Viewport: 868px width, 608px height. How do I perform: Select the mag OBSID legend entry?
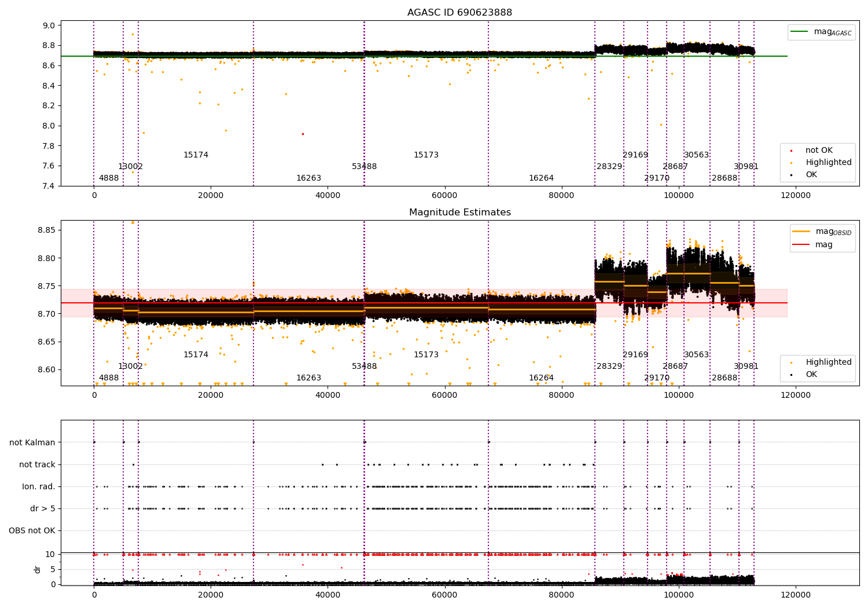(x=822, y=232)
